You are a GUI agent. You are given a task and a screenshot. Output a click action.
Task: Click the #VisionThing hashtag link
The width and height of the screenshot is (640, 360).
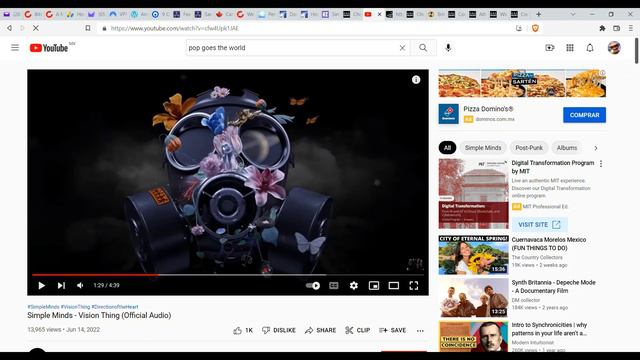tap(75, 307)
